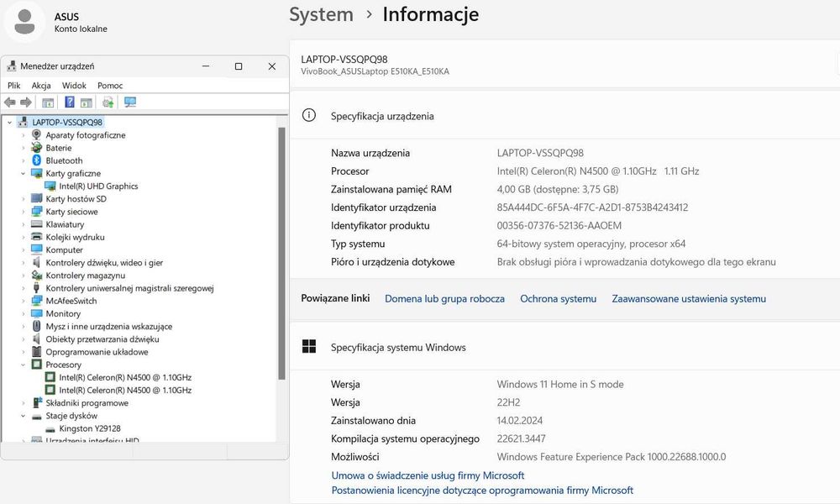The height and width of the screenshot is (504, 840).
Task: Click the Specyfikacja systemu Windows section header
Action: 398,347
